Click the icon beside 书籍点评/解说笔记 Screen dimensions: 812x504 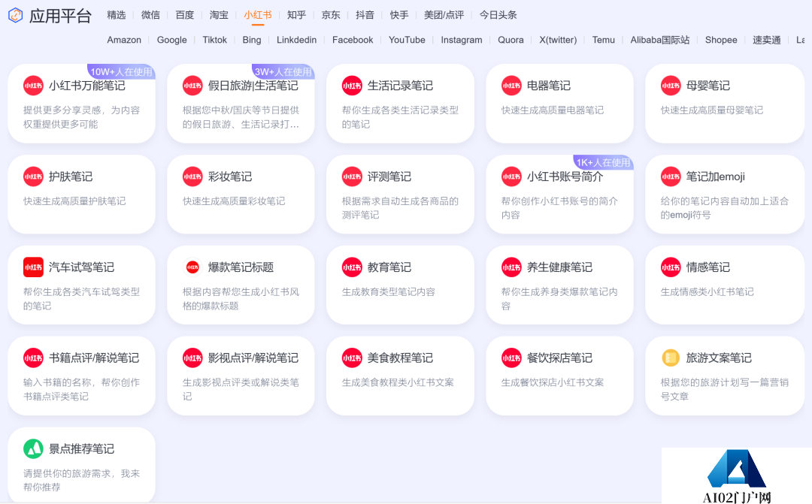point(33,358)
